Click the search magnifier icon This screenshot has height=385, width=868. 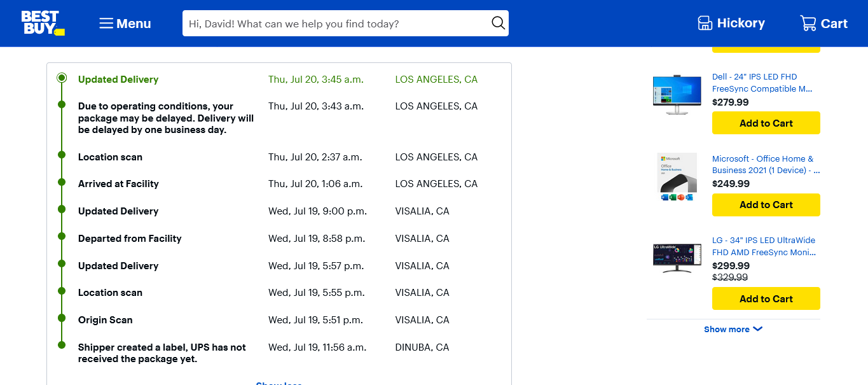pyautogui.click(x=498, y=24)
